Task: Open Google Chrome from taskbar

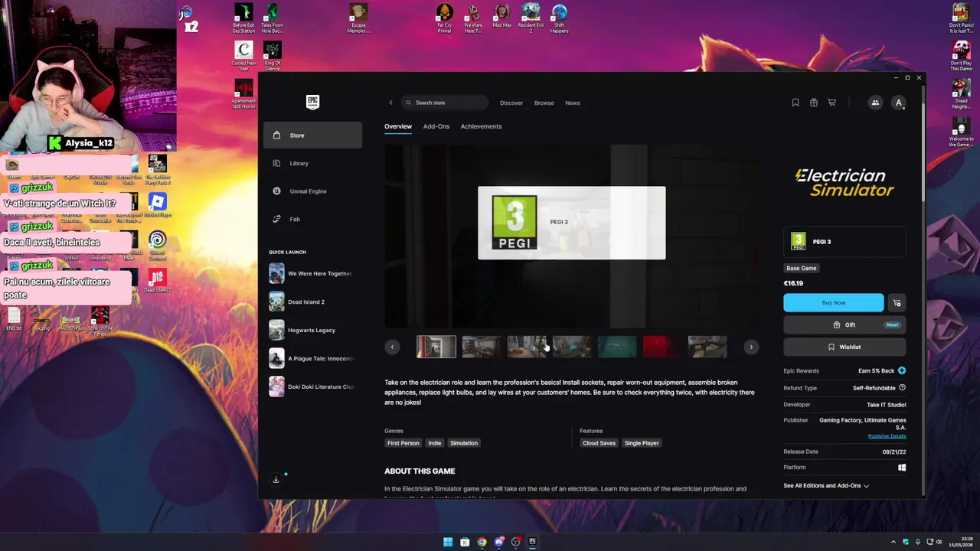Action: tap(482, 542)
